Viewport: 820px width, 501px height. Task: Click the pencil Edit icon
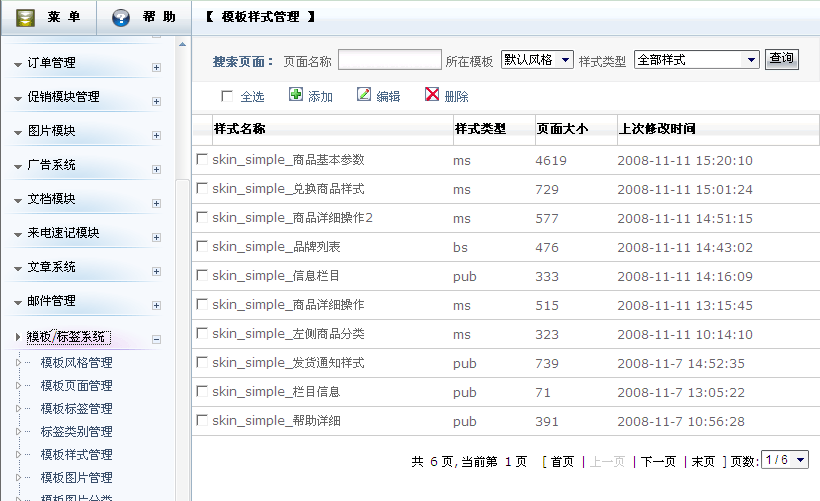pos(363,94)
